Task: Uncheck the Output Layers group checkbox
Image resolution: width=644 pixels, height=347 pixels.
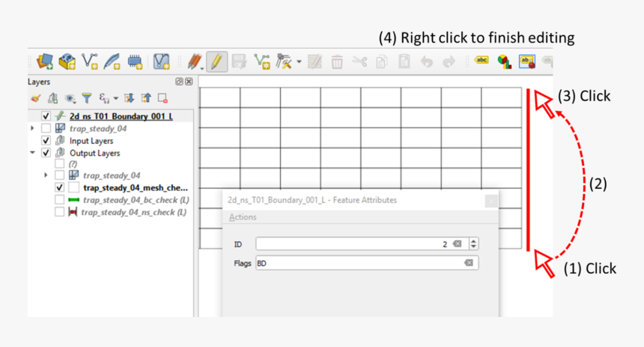Action: point(46,153)
